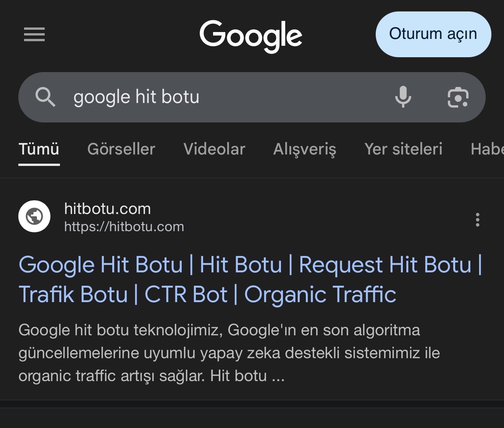Click Oturum açın sign-in button
Viewport: 504px width, 428px height.
[x=433, y=34]
